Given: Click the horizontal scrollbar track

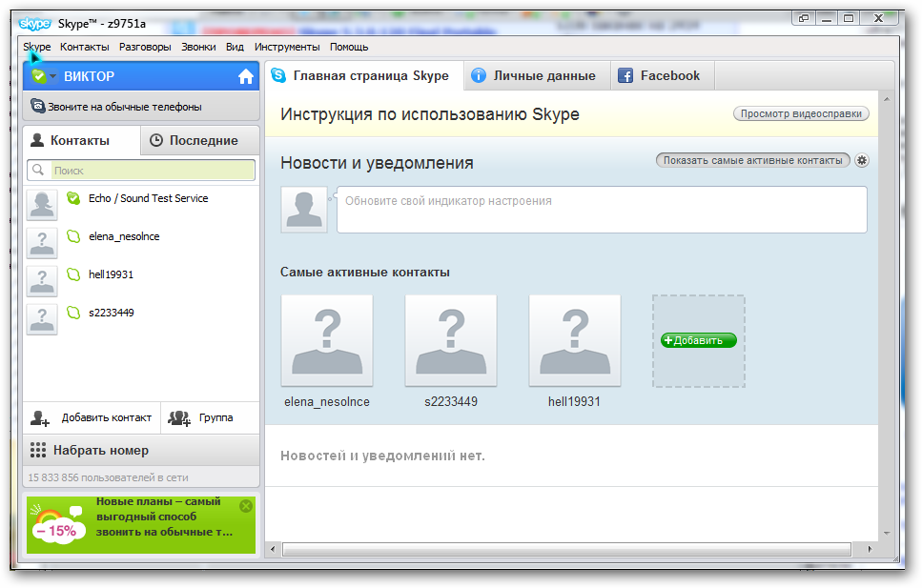Looking at the screenshot, I should [x=567, y=549].
